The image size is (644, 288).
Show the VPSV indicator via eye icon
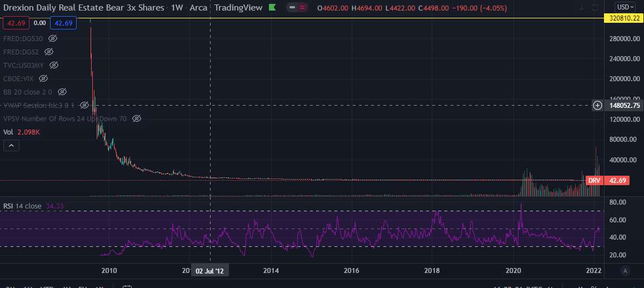click(137, 119)
